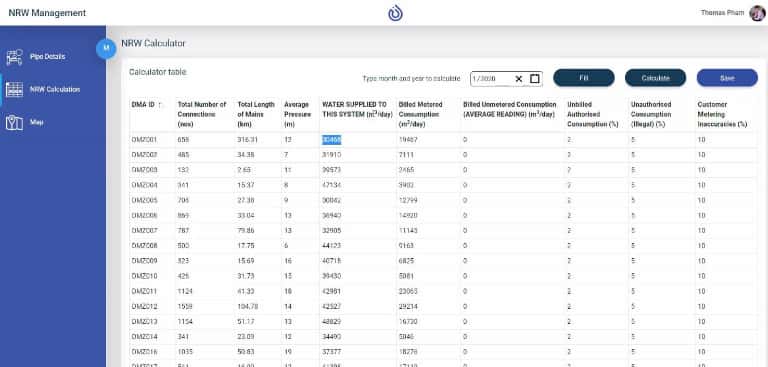Open the calendar picker icon
Image resolution: width=768 pixels, height=367 pixels.
pyautogui.click(x=535, y=79)
